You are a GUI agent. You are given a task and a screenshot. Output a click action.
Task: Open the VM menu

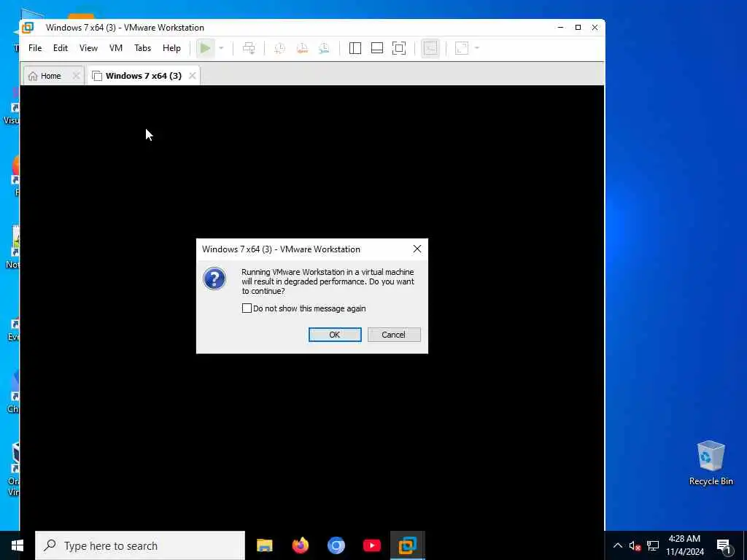(x=116, y=48)
